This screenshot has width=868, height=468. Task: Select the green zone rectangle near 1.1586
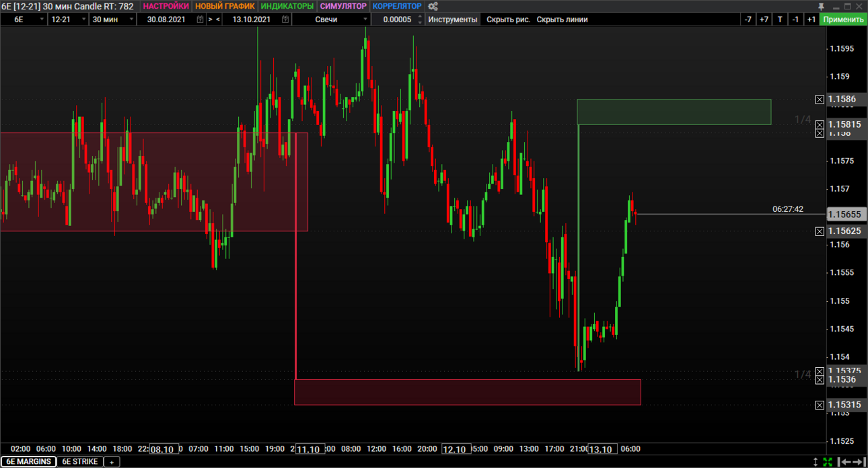pos(674,112)
